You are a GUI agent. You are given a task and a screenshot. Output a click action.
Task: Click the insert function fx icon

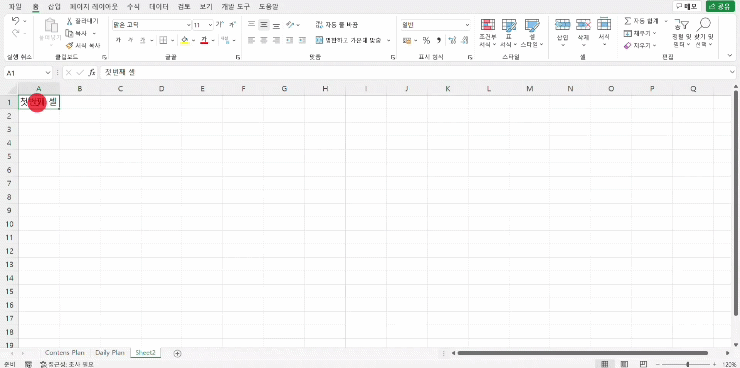click(92, 73)
